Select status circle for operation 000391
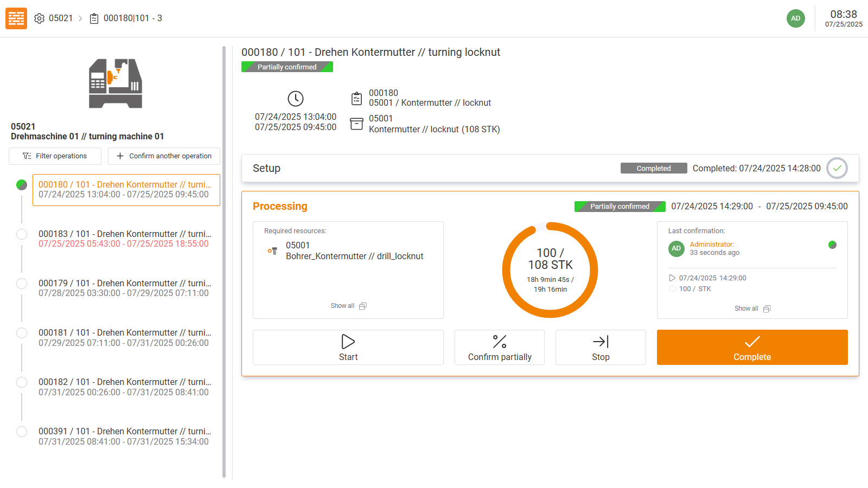This screenshot has height=488, width=868. pos(22,432)
